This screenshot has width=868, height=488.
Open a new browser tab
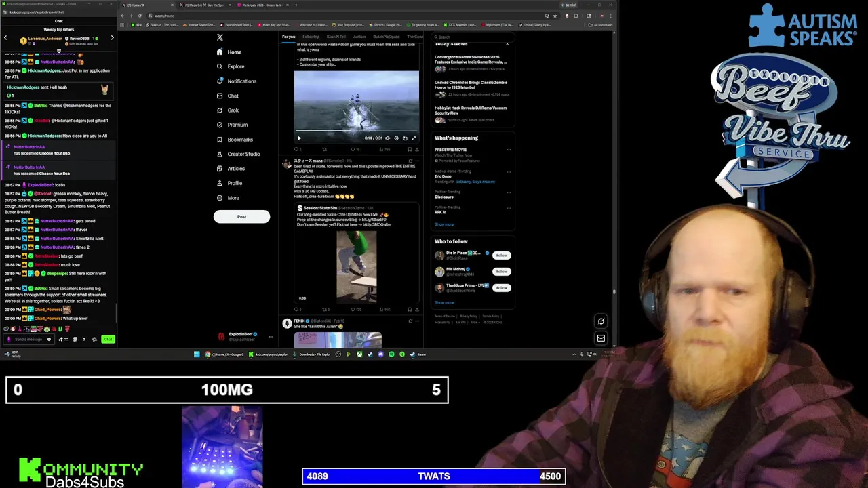pos(296,5)
